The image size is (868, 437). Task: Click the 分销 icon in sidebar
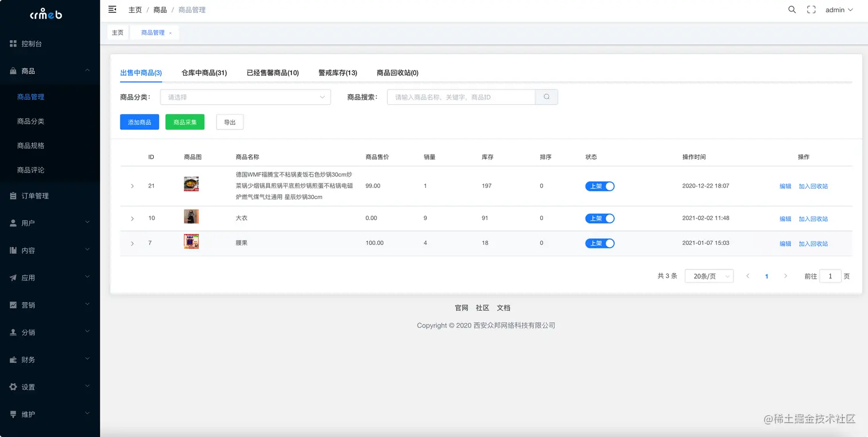click(x=13, y=333)
